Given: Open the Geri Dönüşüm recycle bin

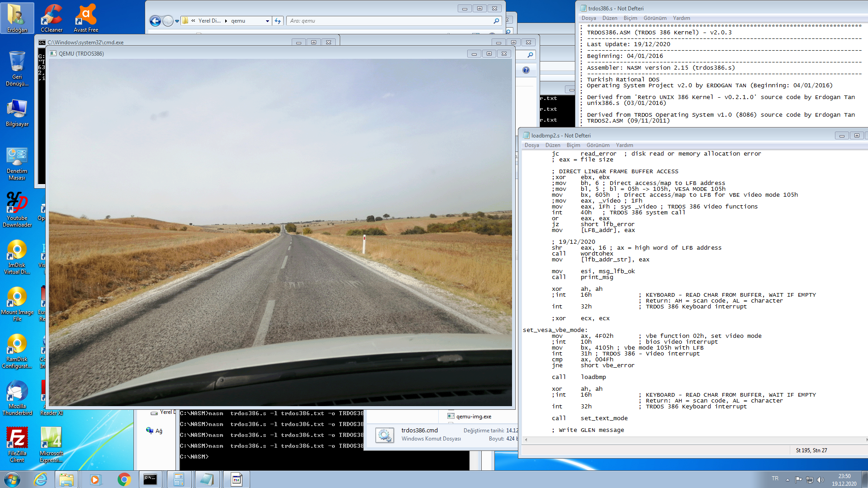Looking at the screenshot, I should [x=17, y=68].
